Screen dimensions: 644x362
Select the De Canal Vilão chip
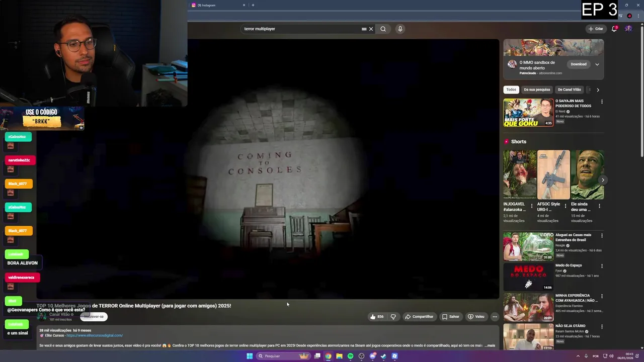[569, 89]
